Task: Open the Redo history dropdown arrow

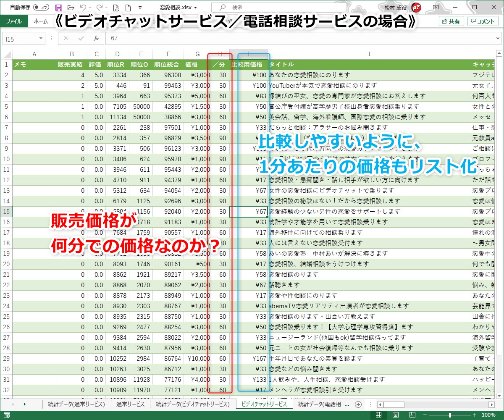Action: pos(107,8)
